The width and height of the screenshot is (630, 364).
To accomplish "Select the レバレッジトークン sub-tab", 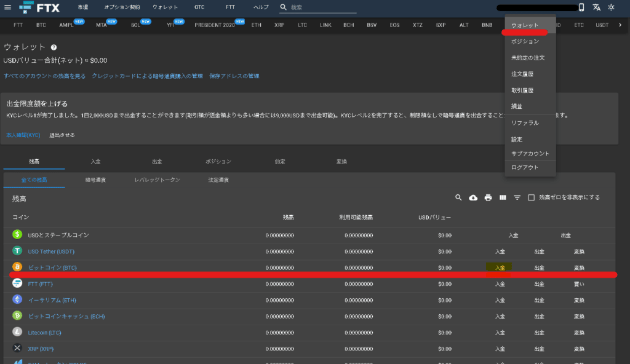I will pyautogui.click(x=157, y=180).
